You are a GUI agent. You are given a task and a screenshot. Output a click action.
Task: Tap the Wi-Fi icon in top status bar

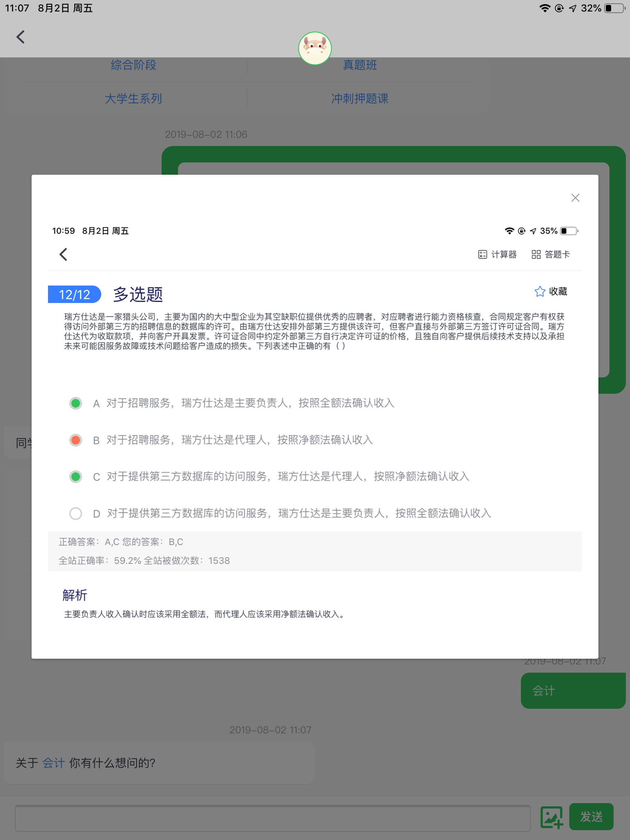[x=544, y=8]
